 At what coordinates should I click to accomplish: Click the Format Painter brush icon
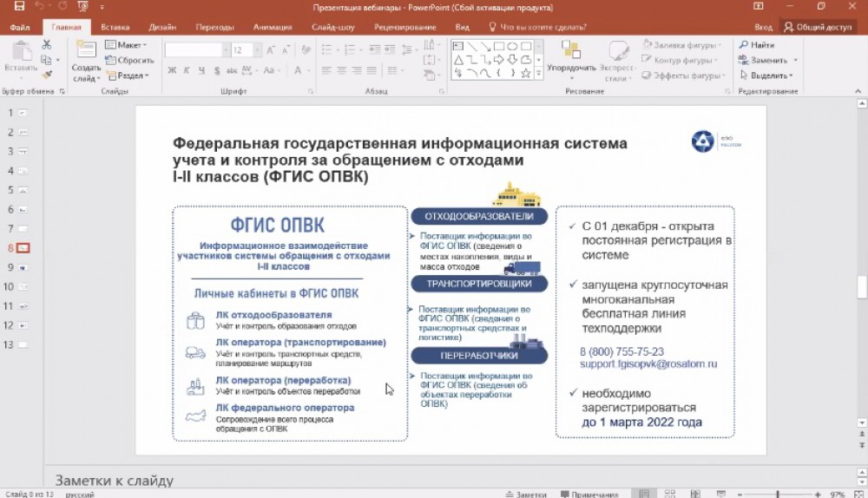tap(47, 74)
